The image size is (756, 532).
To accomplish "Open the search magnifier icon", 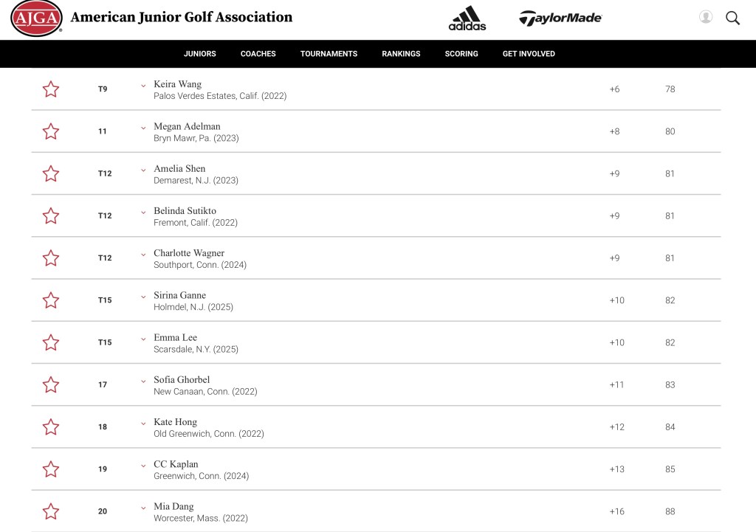I will pos(732,18).
